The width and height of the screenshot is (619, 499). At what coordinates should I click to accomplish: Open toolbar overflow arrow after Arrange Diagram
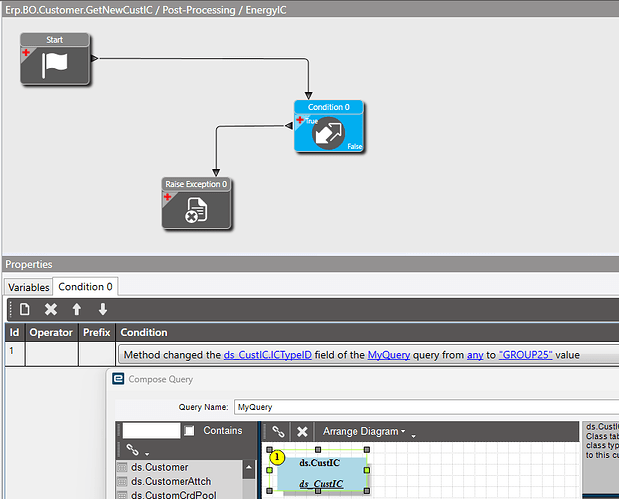[413, 436]
